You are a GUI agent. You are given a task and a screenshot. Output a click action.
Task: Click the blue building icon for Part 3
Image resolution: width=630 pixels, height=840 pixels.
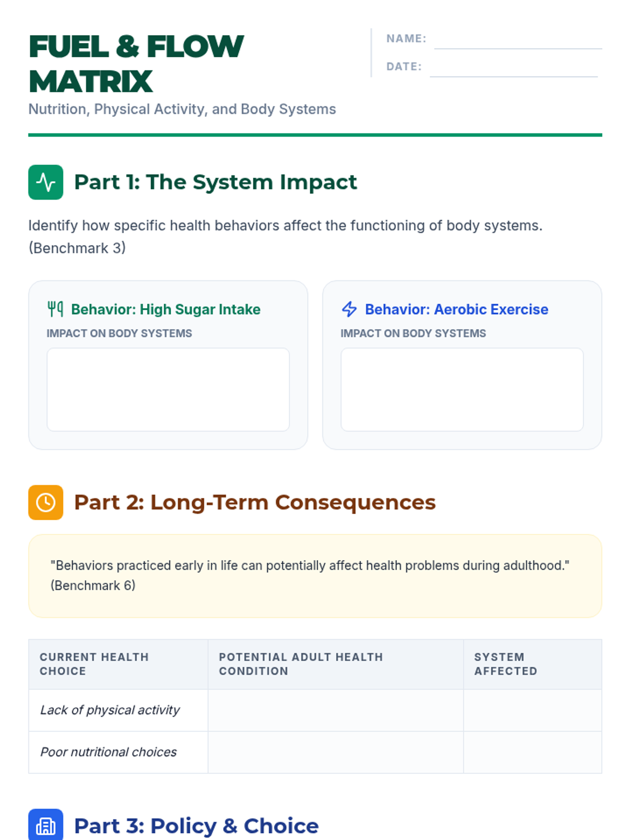pos(46,826)
